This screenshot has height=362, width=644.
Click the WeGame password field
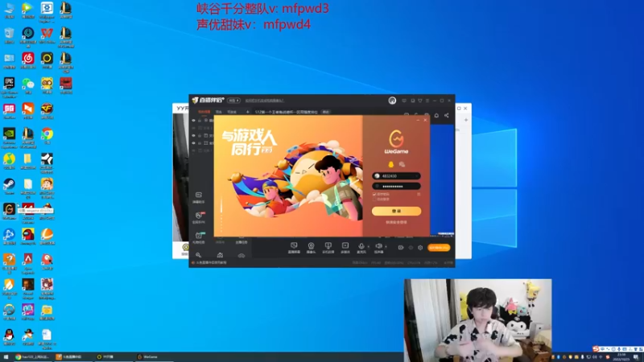(x=396, y=187)
